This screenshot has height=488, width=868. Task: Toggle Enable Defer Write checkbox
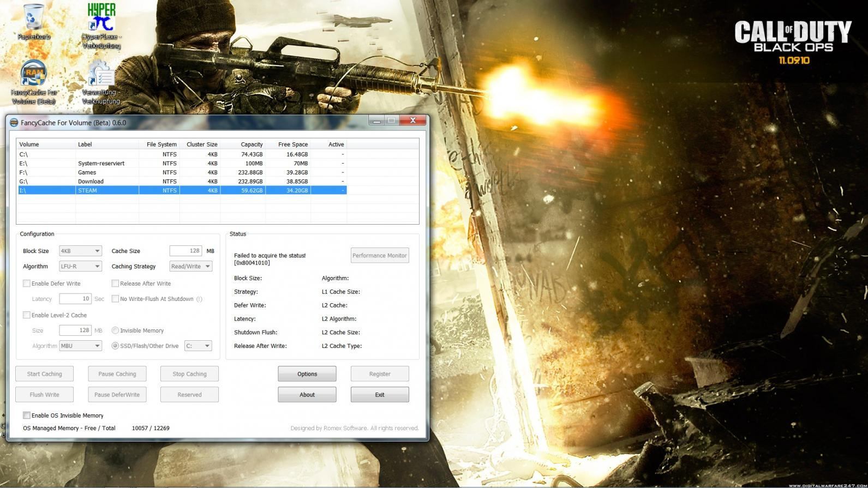coord(26,284)
